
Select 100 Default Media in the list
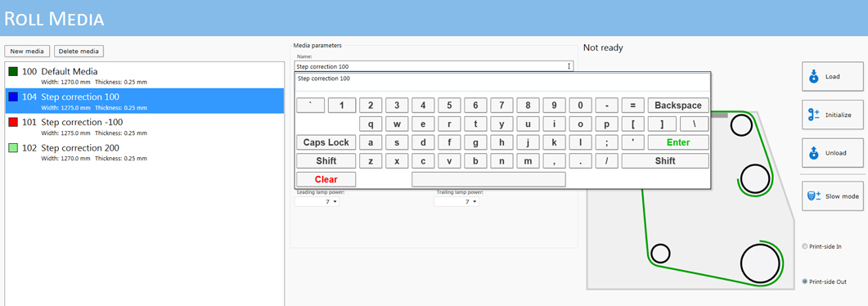tap(145, 75)
